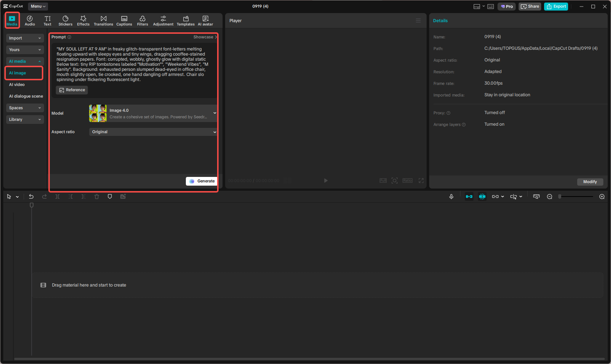Open the Audio tab
611x364 pixels.
(30, 21)
